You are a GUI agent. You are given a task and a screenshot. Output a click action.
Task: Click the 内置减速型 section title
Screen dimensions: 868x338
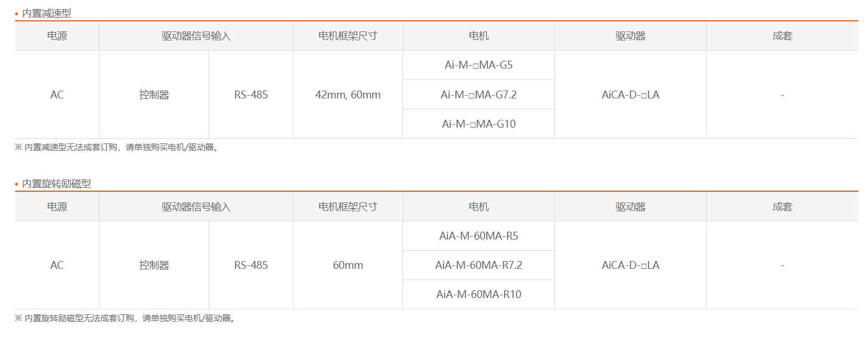click(47, 14)
